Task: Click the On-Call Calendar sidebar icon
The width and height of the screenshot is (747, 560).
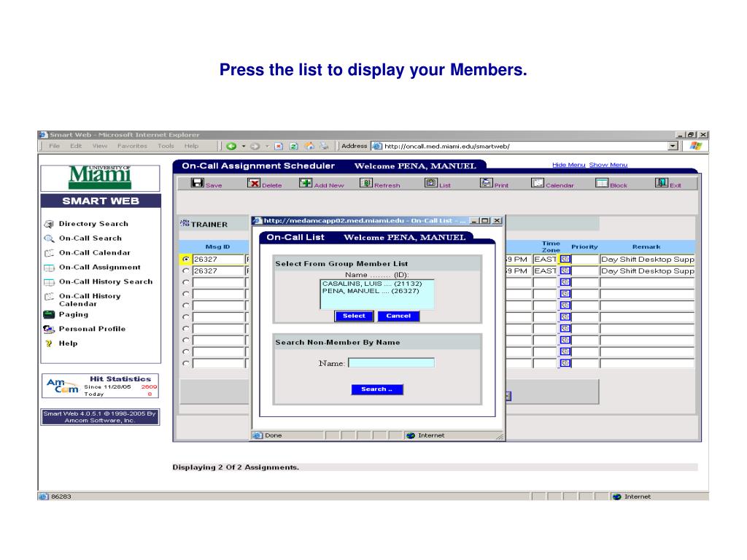Action: coord(49,253)
